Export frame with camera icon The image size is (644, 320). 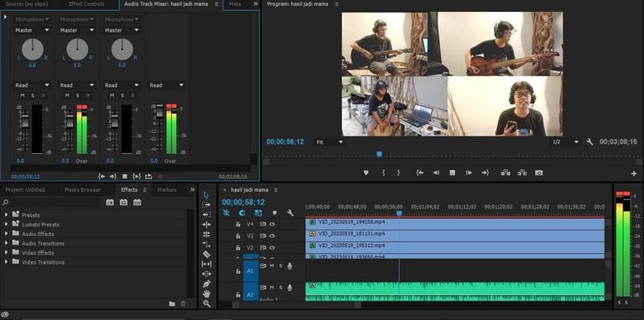click(539, 173)
